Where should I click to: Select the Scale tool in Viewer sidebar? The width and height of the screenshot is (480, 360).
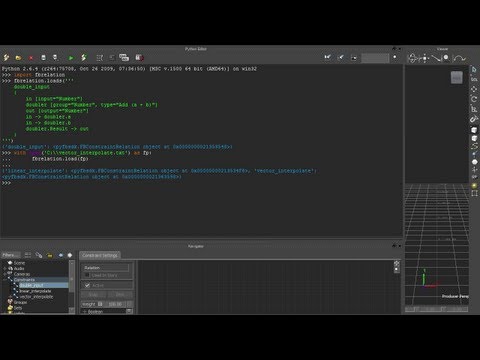(474, 109)
